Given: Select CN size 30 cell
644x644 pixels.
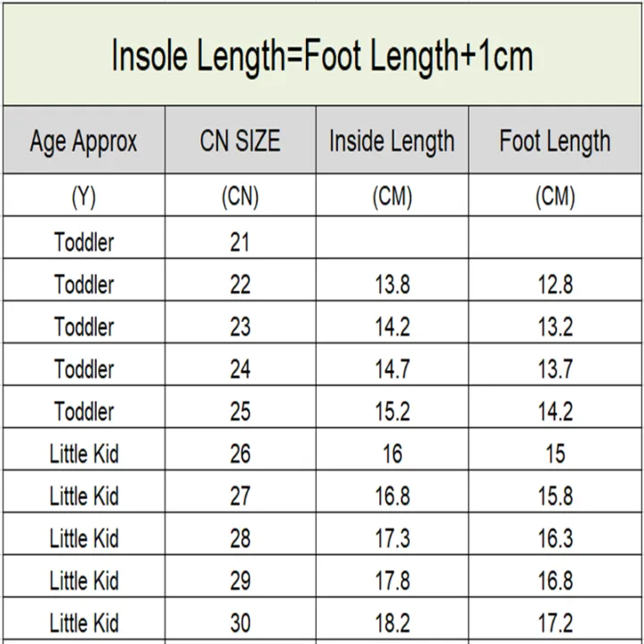Looking at the screenshot, I should (241, 619).
